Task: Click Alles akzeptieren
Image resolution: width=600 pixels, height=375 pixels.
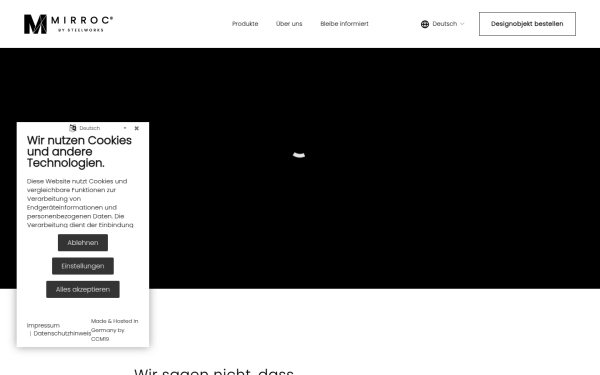Action: tap(83, 289)
